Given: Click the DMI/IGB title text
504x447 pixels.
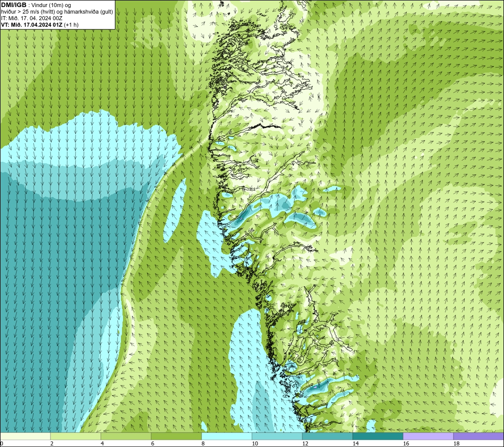Looking at the screenshot, I should pyautogui.click(x=14, y=5).
